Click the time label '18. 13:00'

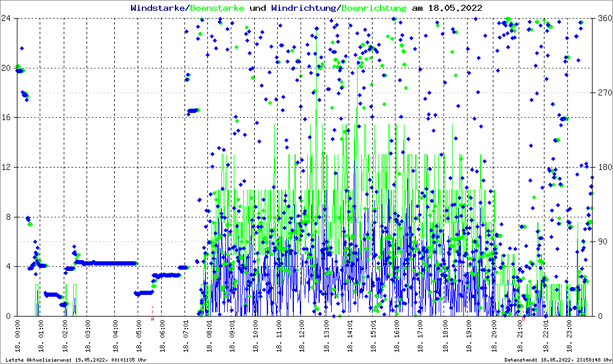pos(326,336)
